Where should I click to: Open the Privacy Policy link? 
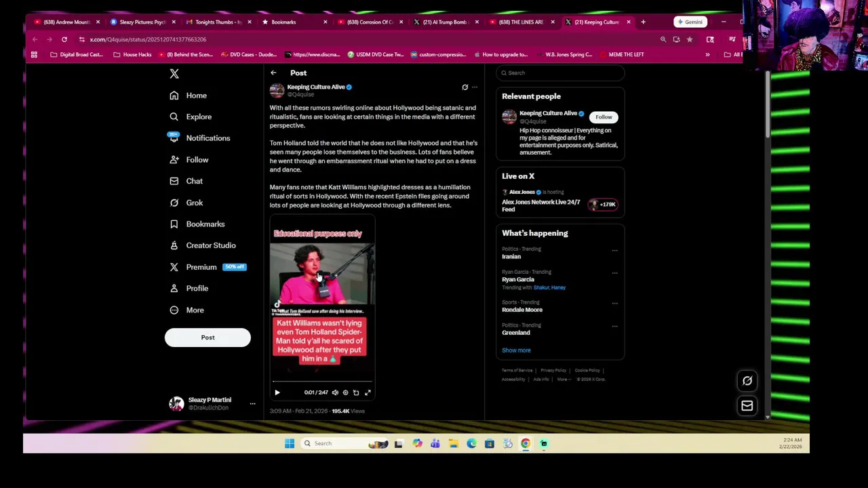553,371
